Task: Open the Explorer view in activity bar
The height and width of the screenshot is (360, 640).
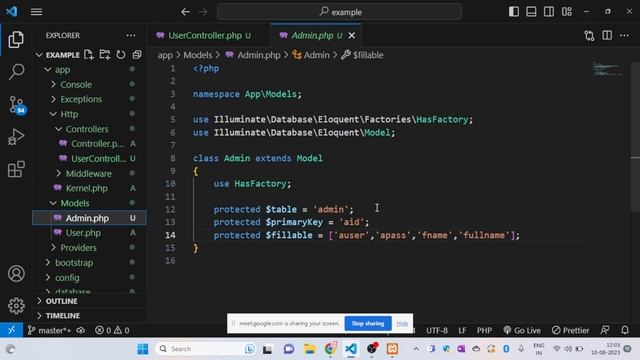Action: 16,40
